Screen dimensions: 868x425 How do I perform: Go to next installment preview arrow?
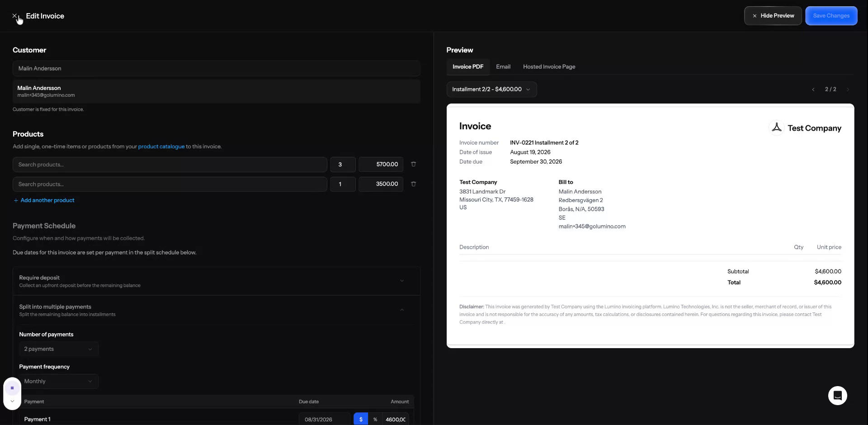(x=848, y=90)
